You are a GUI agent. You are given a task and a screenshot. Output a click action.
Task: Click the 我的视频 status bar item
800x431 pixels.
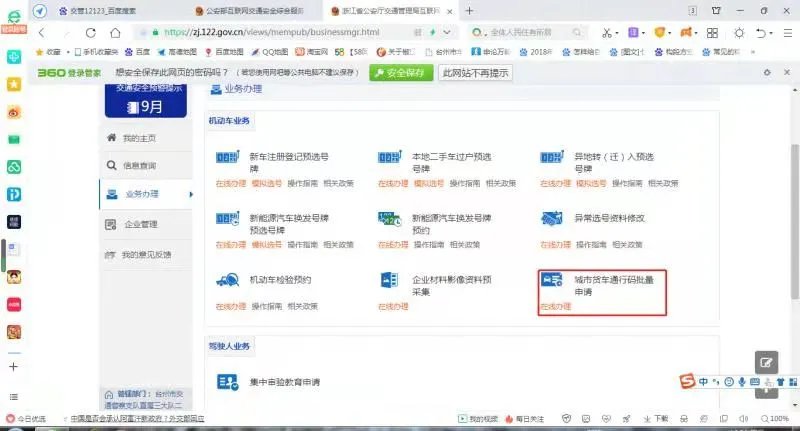click(x=478, y=419)
